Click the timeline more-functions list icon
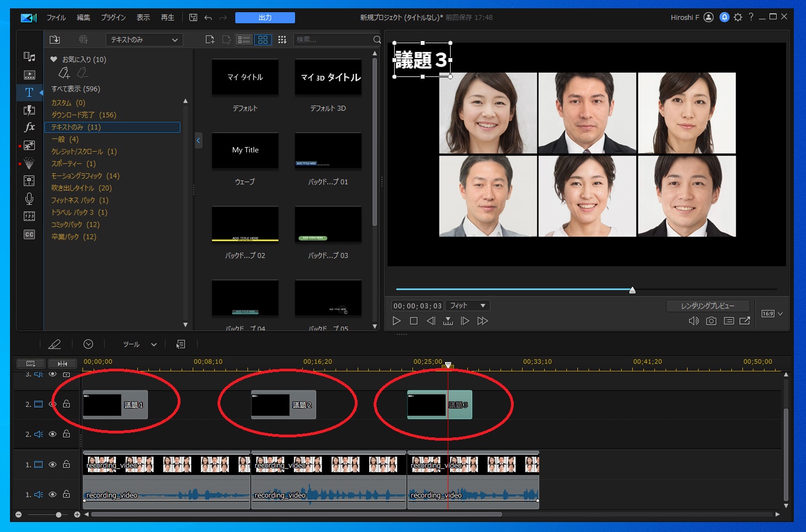The height and width of the screenshot is (532, 806). (180, 344)
